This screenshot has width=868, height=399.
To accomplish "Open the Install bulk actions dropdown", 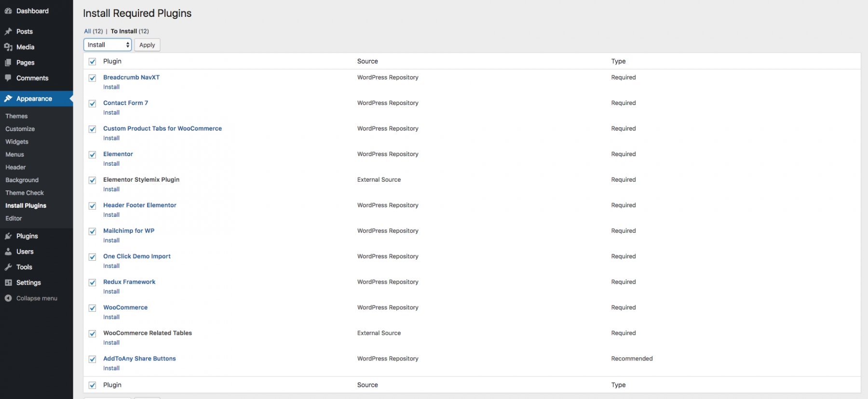I will coord(107,45).
